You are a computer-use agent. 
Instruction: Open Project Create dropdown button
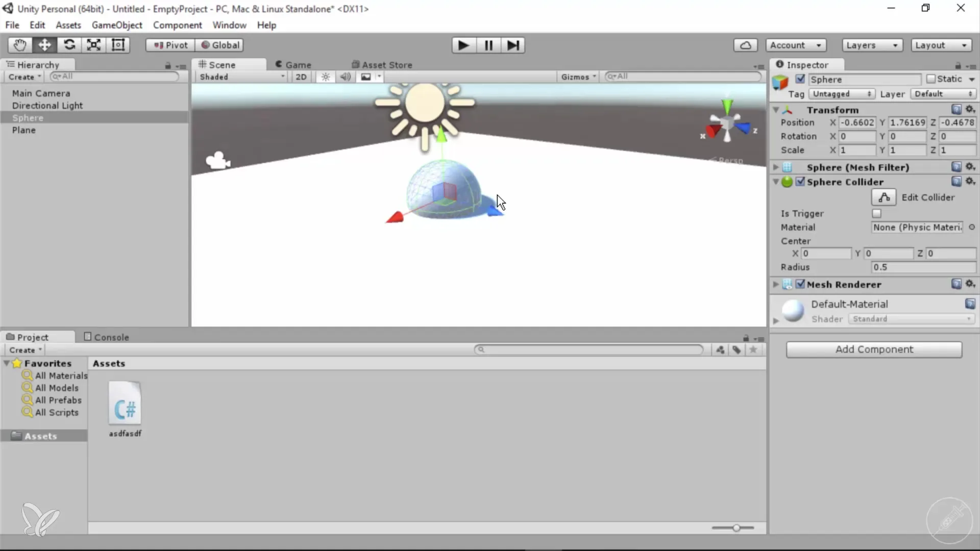coord(26,350)
